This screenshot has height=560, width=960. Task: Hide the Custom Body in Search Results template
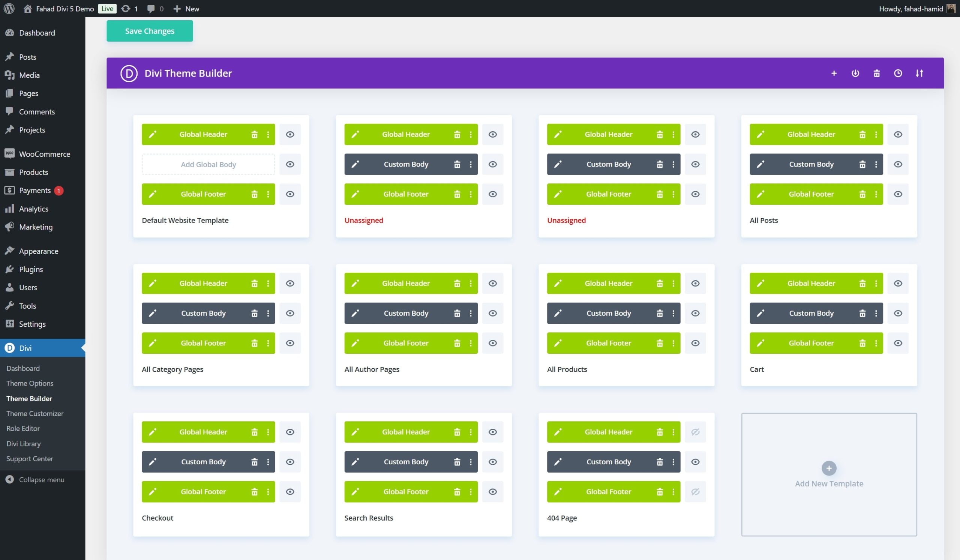[493, 462]
